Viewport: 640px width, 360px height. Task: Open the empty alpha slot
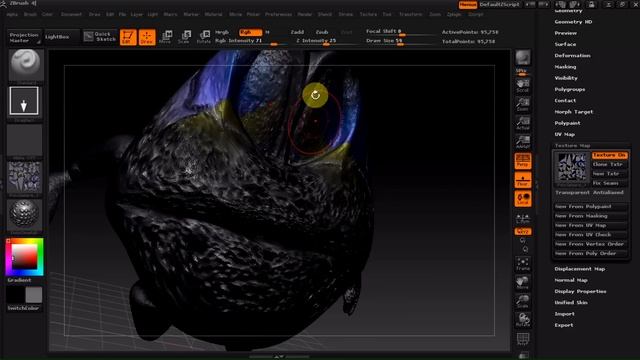pos(24,140)
